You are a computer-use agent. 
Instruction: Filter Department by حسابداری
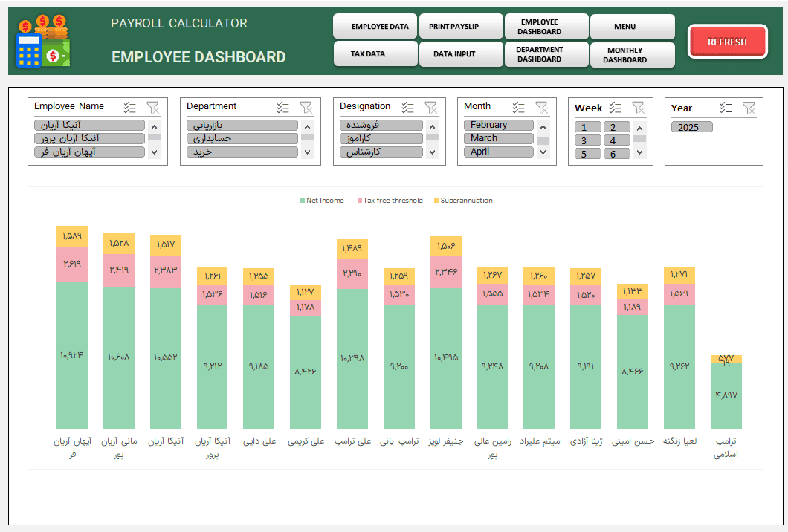tap(242, 138)
